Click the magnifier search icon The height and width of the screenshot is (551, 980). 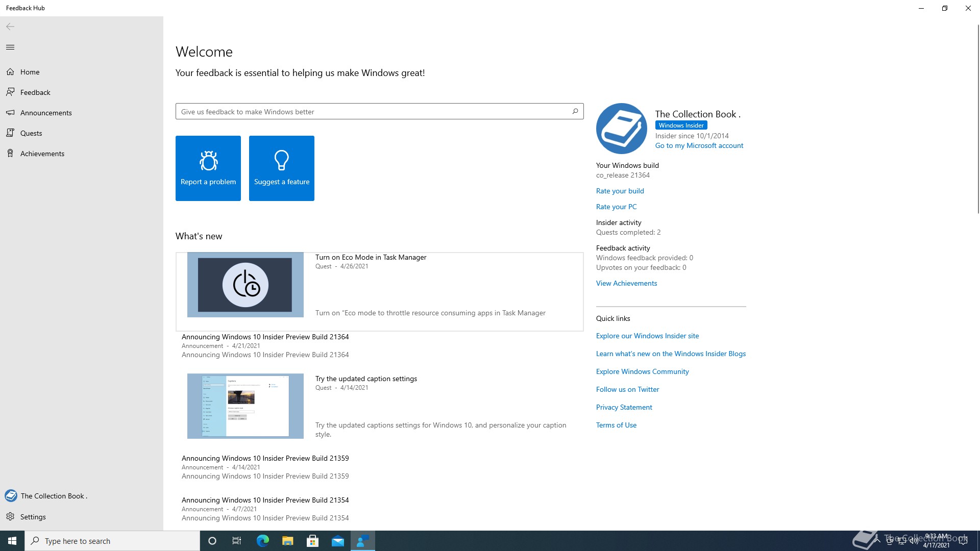click(575, 111)
